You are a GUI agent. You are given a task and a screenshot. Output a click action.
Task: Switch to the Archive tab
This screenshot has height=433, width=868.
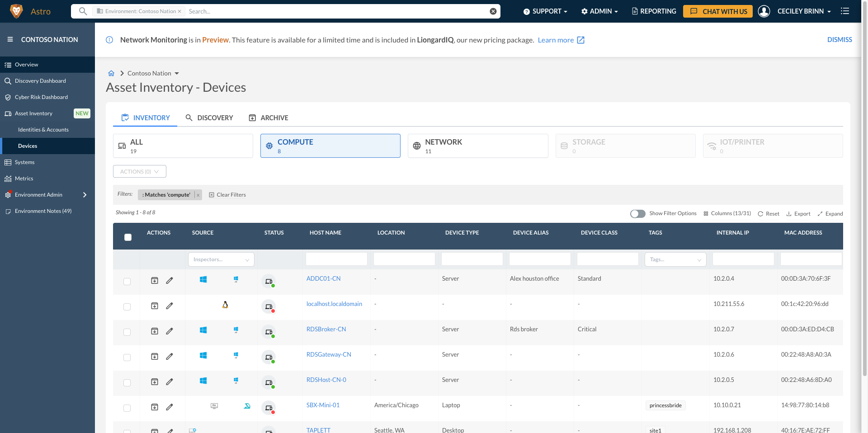pyautogui.click(x=269, y=118)
